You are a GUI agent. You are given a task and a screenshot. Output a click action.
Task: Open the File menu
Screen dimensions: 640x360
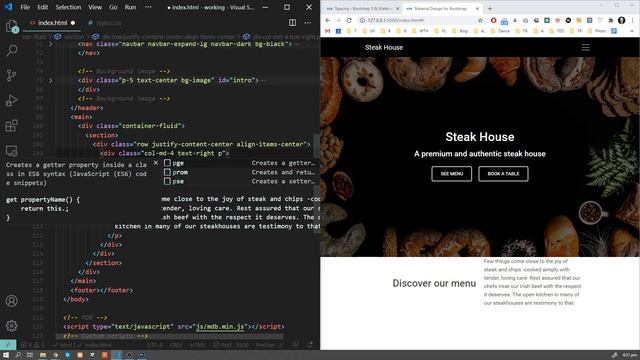[x=25, y=7]
